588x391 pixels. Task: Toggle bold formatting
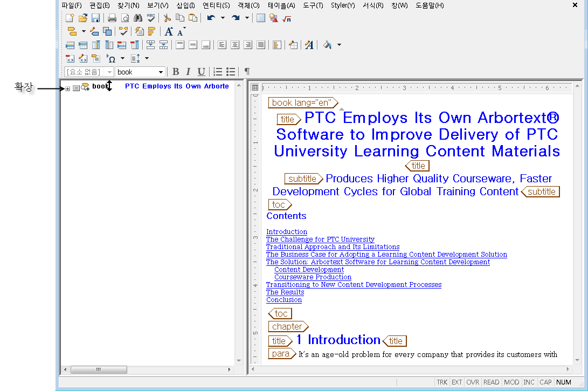[x=176, y=72]
